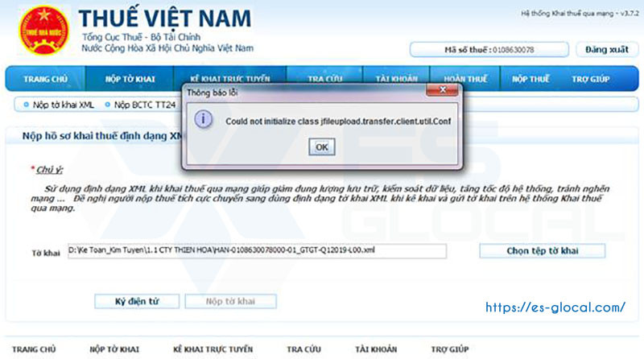Click footer link TÀI KHOẢN
Image resolution: width=644 pixels, height=359 pixels.
pos(376,349)
